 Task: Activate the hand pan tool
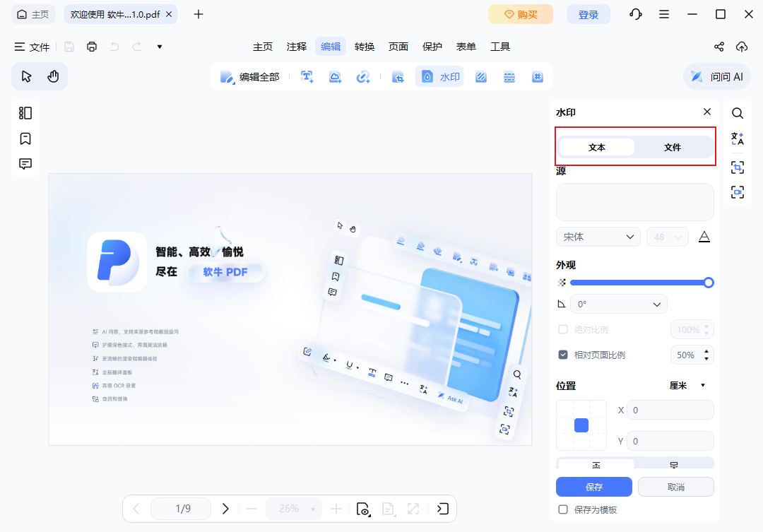click(x=53, y=76)
